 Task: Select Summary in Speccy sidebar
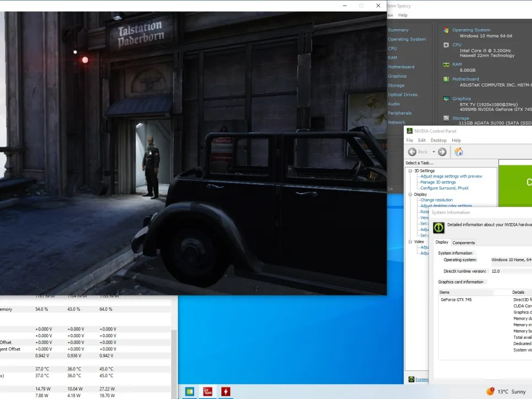click(x=398, y=30)
